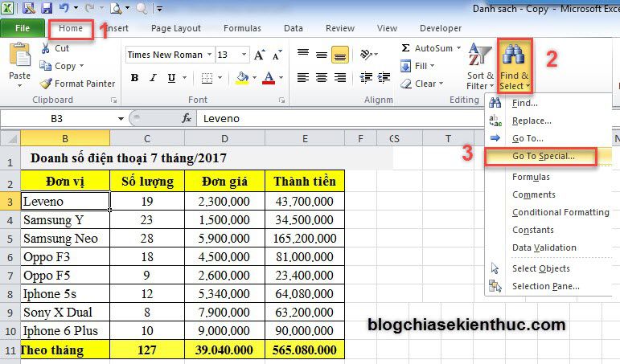This screenshot has height=364, width=620.
Task: Click the Name Box showing B3
Action: pyautogui.click(x=58, y=119)
